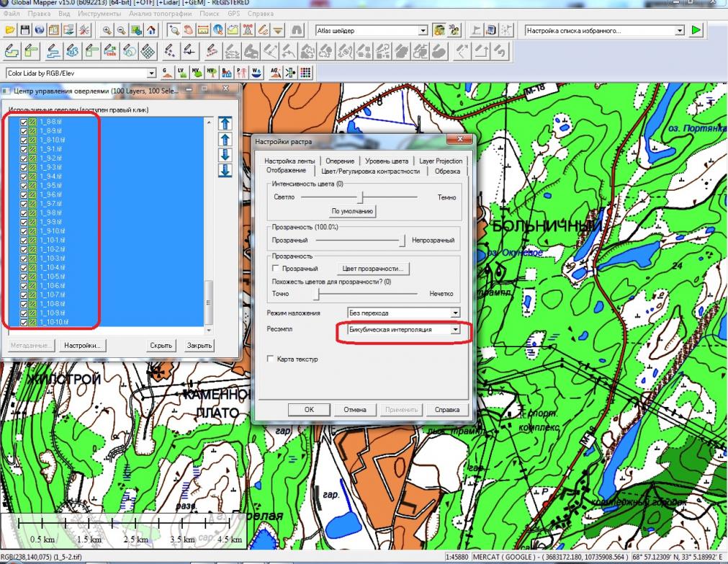Select the Zoom In magnifier tool
Viewport: 728px width, 564px height.
107,30
